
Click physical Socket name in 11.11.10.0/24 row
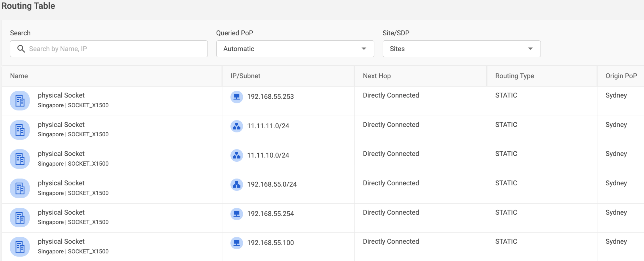click(61, 154)
